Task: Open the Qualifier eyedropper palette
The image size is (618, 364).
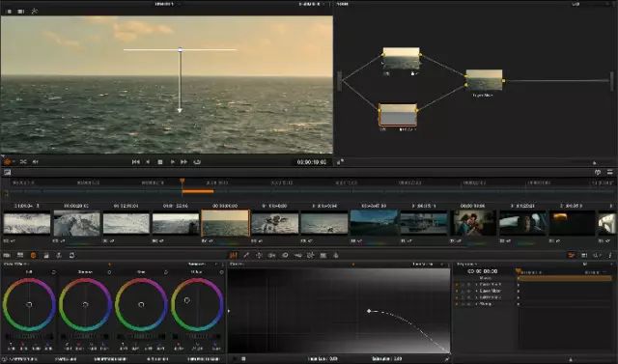Action: coord(246,255)
